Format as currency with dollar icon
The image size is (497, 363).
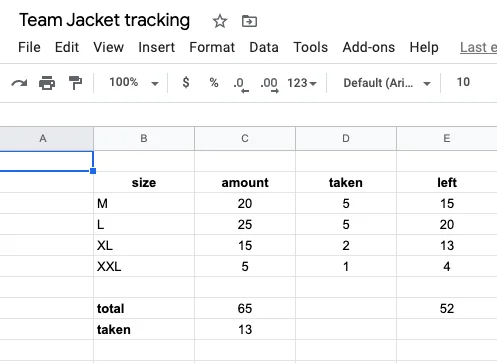click(186, 82)
